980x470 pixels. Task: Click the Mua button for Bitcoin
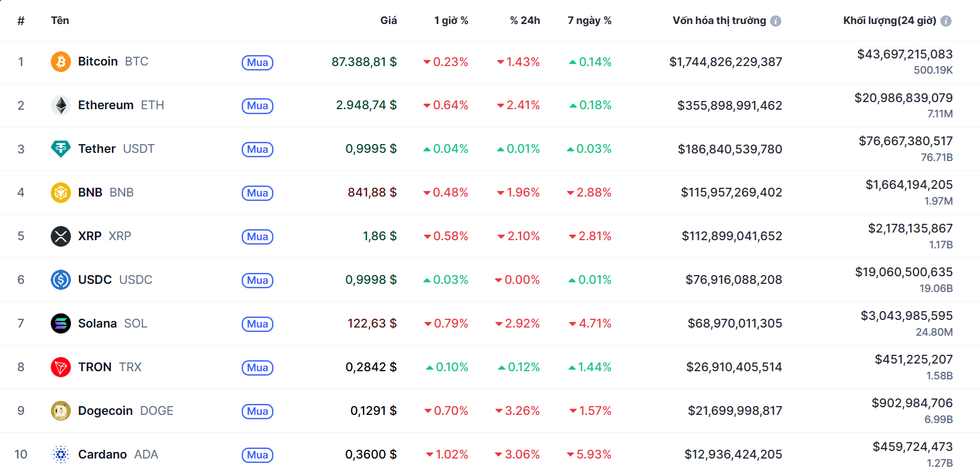[x=258, y=62]
